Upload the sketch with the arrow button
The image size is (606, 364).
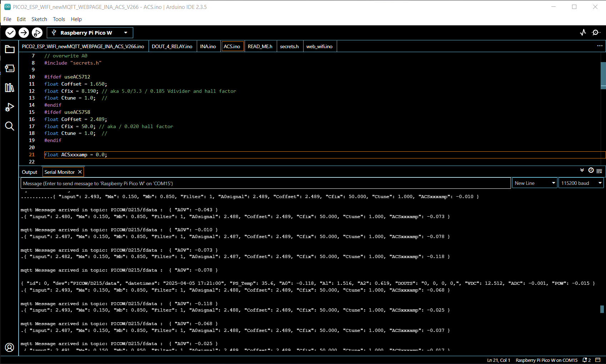tap(24, 33)
